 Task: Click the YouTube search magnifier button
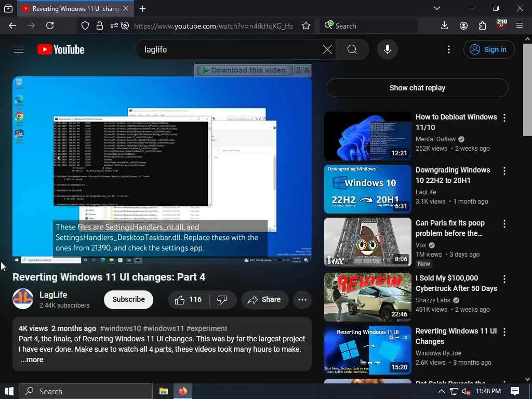click(x=352, y=49)
